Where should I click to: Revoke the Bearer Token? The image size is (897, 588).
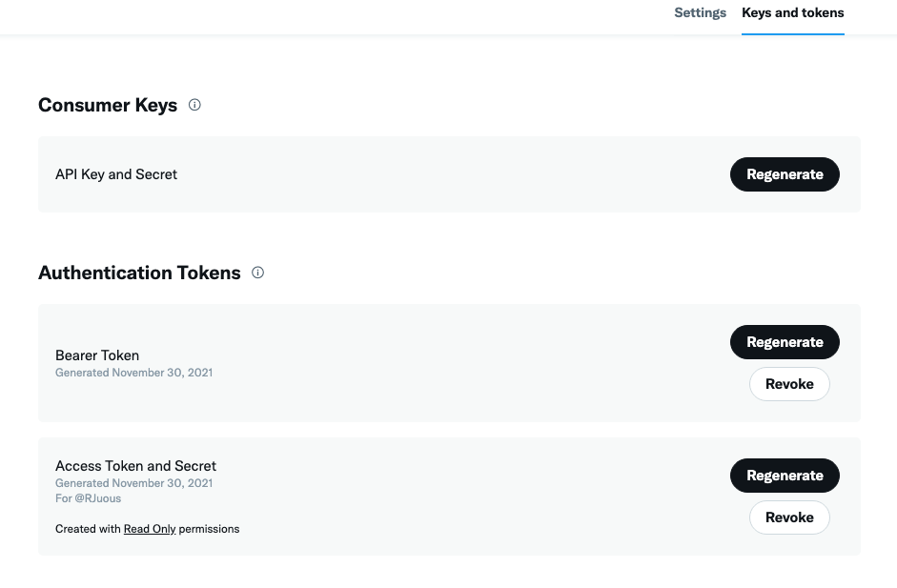click(789, 384)
